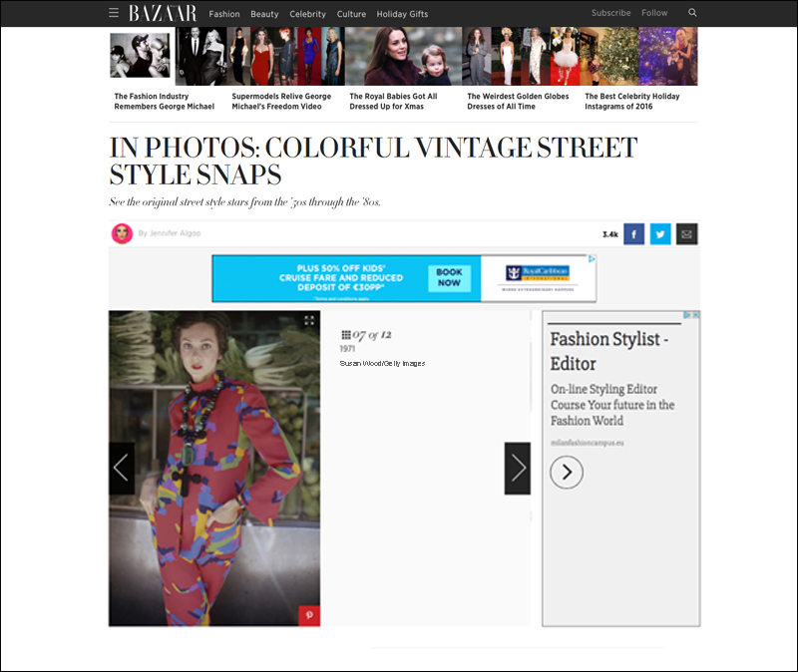This screenshot has width=798, height=672.
Task: Open the hamburger menu icon
Action: pyautogui.click(x=114, y=13)
